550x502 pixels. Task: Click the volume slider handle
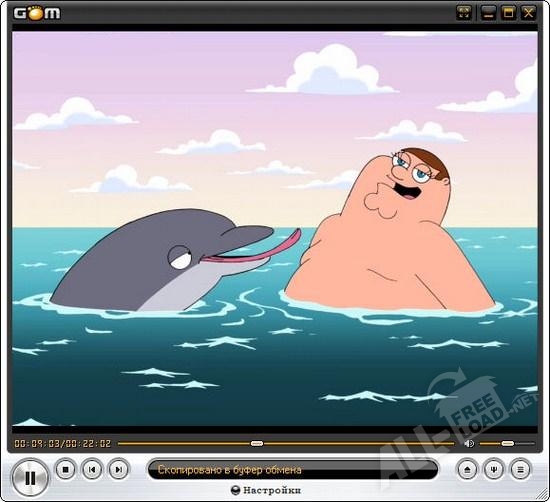pyautogui.click(x=507, y=443)
